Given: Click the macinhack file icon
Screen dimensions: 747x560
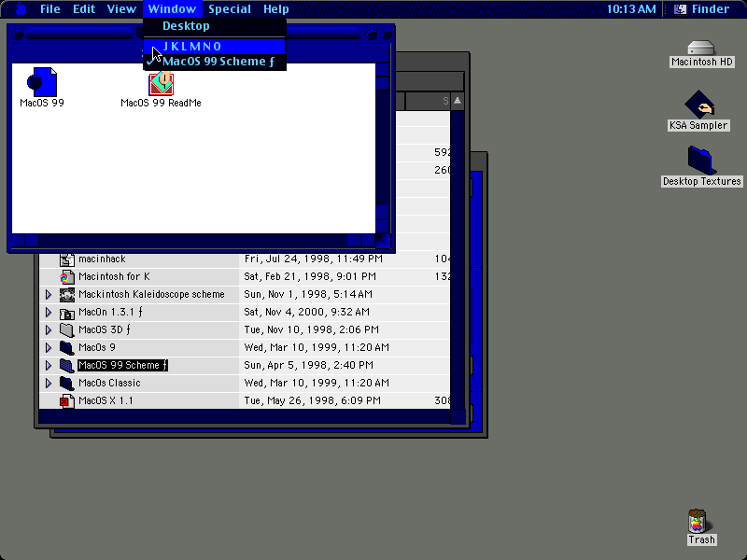Looking at the screenshot, I should click(66, 259).
